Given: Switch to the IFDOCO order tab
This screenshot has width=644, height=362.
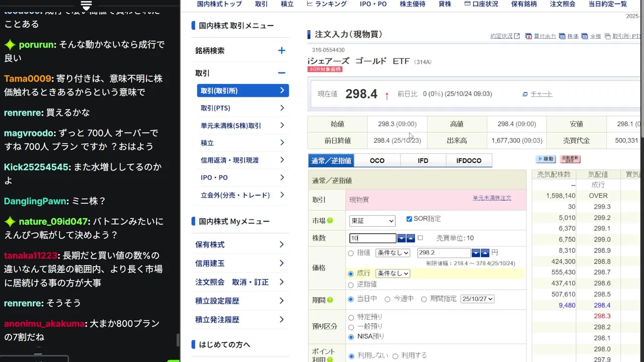Looking at the screenshot, I should 469,161.
